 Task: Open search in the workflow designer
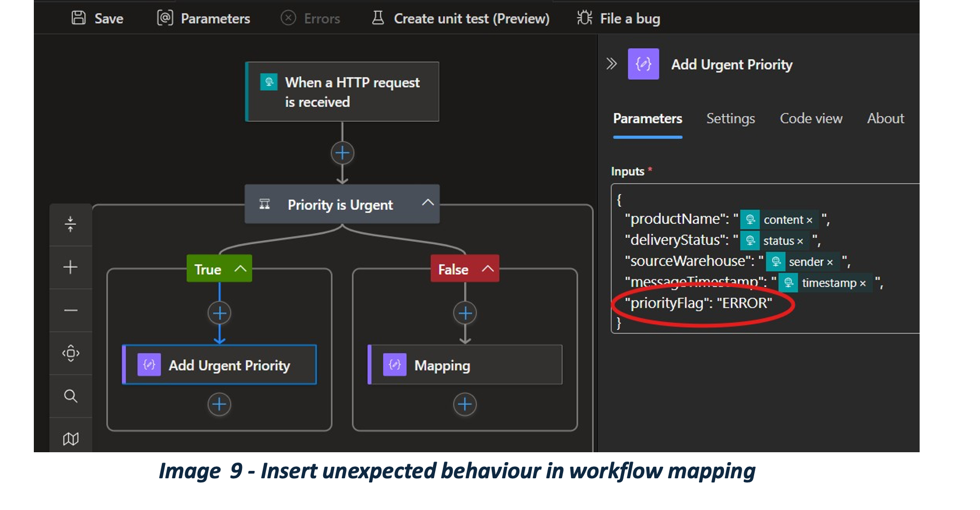70,396
